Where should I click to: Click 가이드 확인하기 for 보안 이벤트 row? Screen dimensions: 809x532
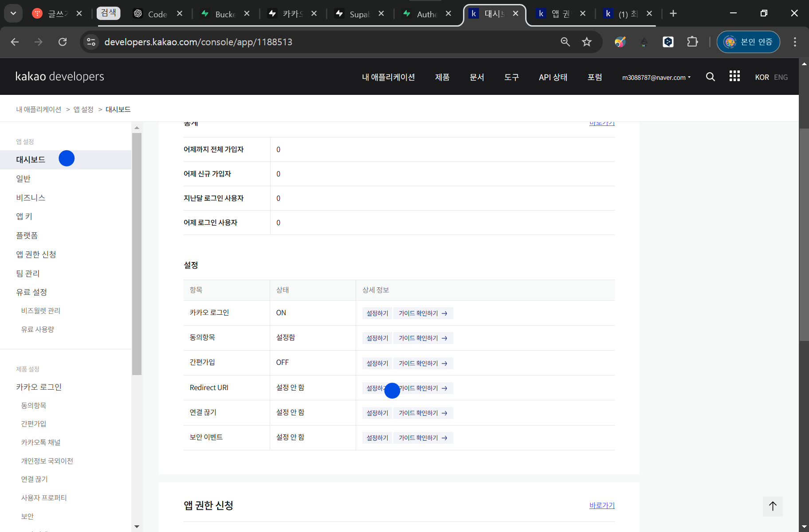click(x=423, y=438)
